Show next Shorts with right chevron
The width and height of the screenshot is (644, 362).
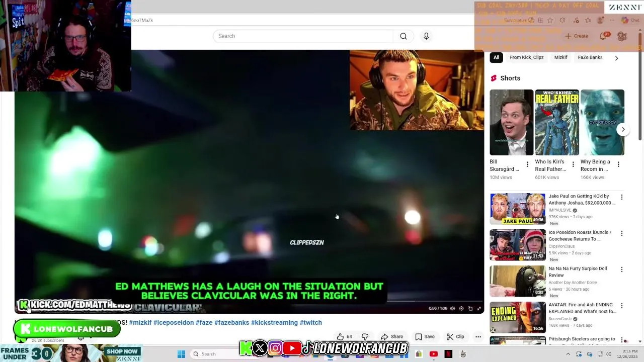(x=623, y=129)
